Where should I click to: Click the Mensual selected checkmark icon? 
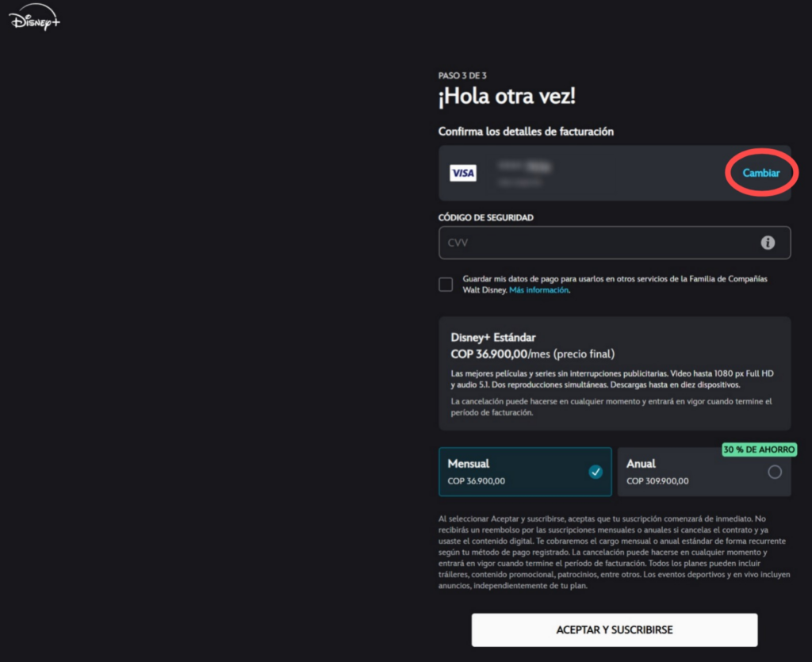coord(595,472)
